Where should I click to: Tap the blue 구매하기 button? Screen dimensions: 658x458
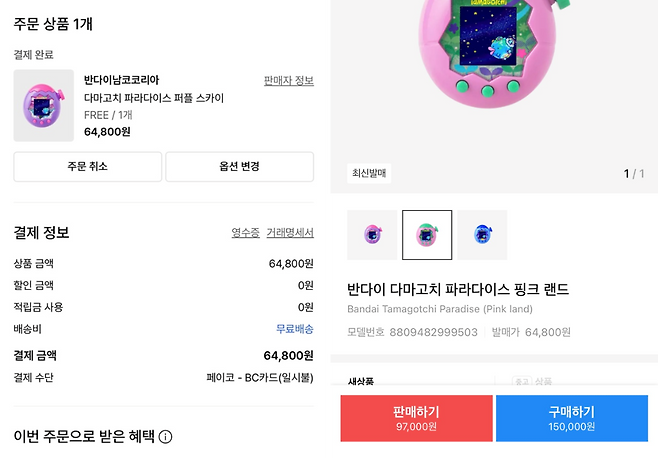click(571, 418)
